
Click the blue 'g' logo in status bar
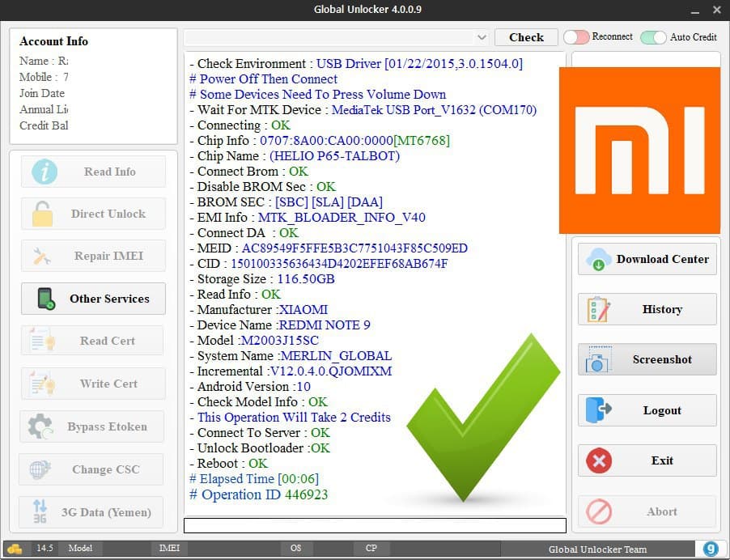pyautogui.click(x=711, y=549)
